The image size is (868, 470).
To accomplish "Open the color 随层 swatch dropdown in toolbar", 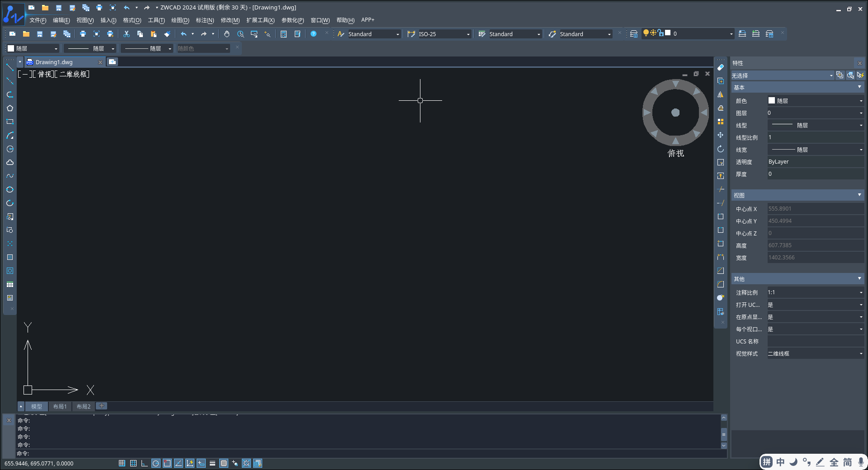I will pyautogui.click(x=33, y=48).
